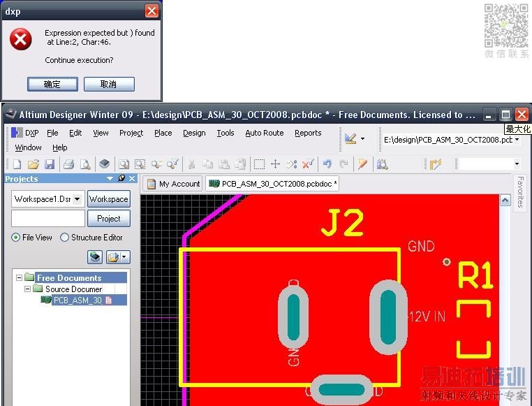Open the Help menu
Viewport: 532px width, 406px height.
tap(60, 147)
